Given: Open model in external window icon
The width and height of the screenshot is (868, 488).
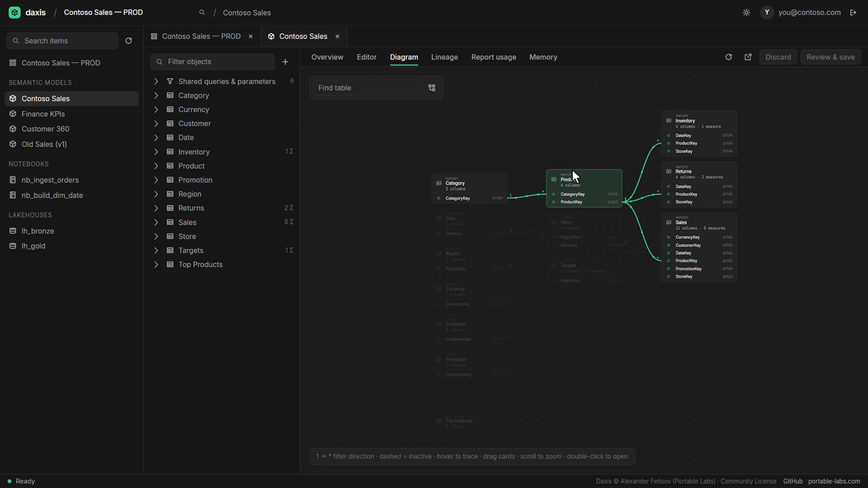Looking at the screenshot, I should click(x=748, y=57).
